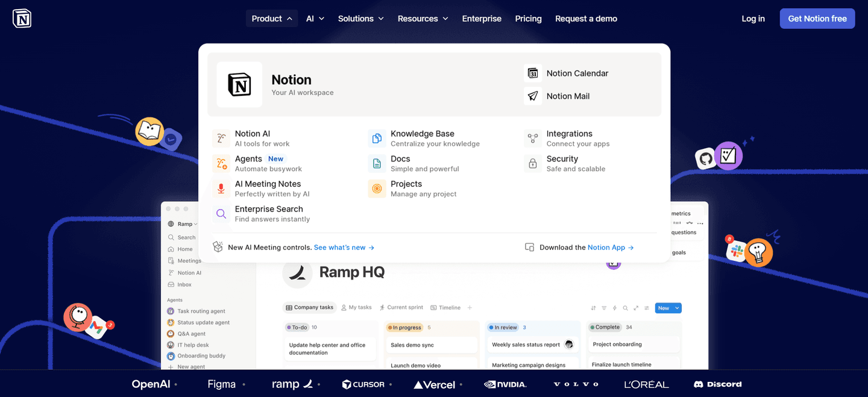The width and height of the screenshot is (868, 397).
Task: Open the Sales demo sync card
Action: [x=432, y=345]
